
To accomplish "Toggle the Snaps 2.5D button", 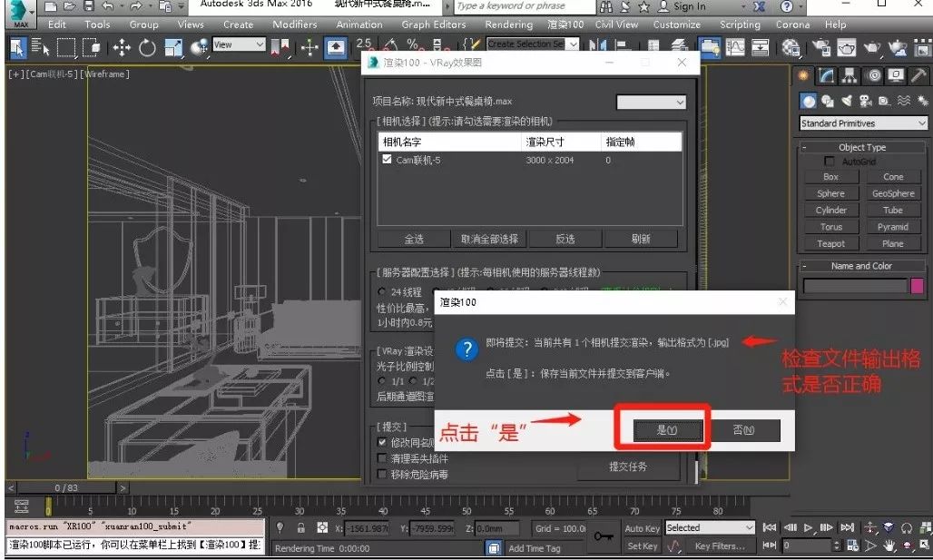I will pos(364,45).
